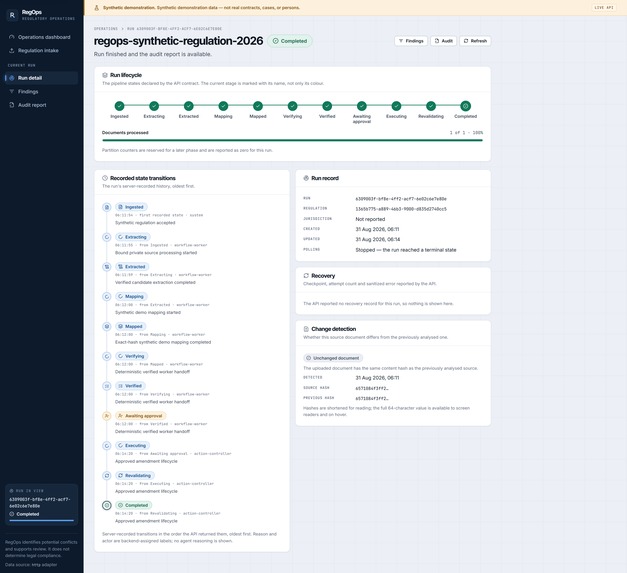Click the Executing lifecycle step circle

pyautogui.click(x=396, y=106)
